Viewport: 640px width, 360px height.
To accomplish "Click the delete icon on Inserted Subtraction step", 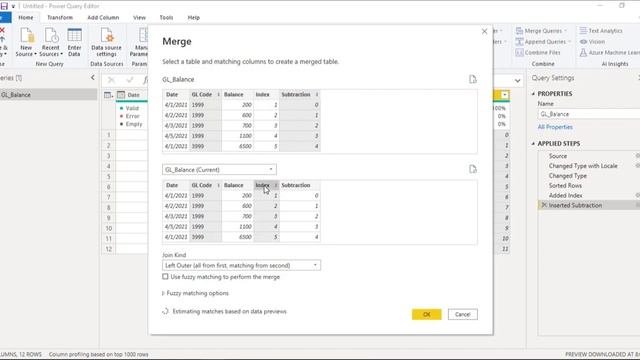I will click(544, 205).
